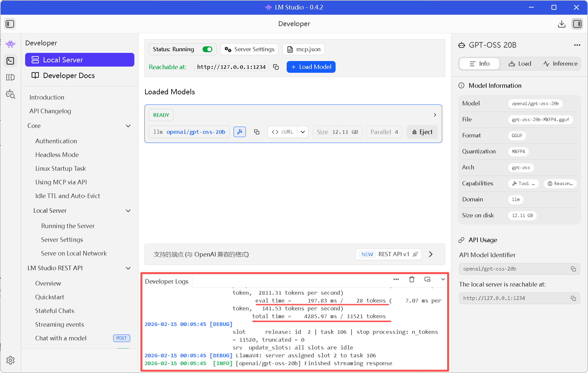The width and height of the screenshot is (588, 373).
Task: Open the mcp.json button
Action: click(304, 49)
